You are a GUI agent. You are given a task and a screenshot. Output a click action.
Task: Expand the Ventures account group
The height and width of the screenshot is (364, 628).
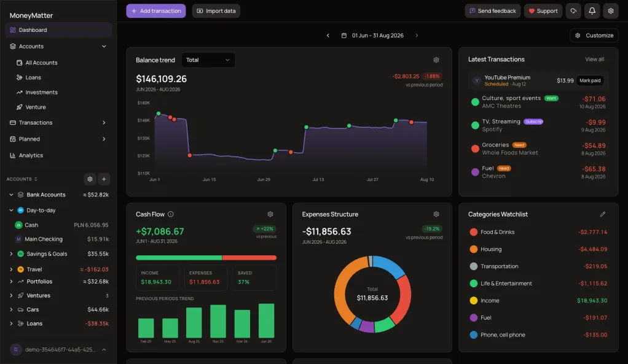[x=11, y=296]
